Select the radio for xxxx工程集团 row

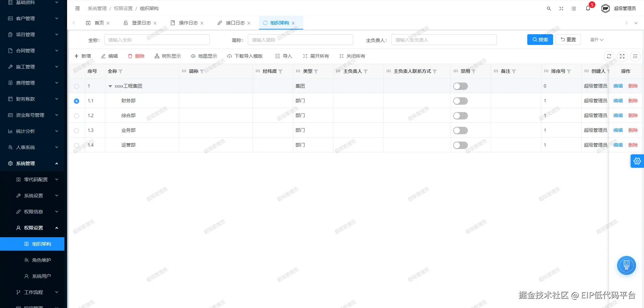(76, 86)
